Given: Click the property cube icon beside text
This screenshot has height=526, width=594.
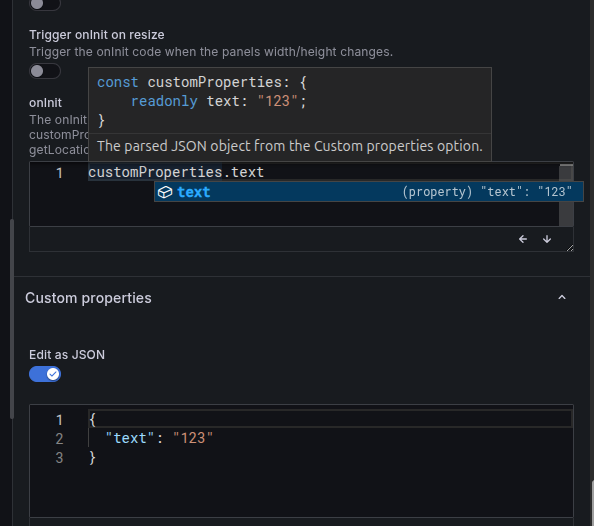Looking at the screenshot, I should click(x=165, y=192).
